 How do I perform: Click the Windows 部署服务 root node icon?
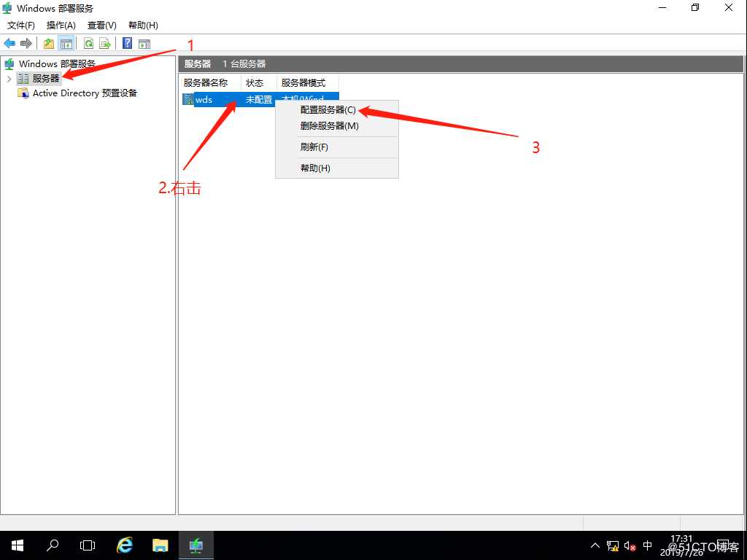coord(9,64)
